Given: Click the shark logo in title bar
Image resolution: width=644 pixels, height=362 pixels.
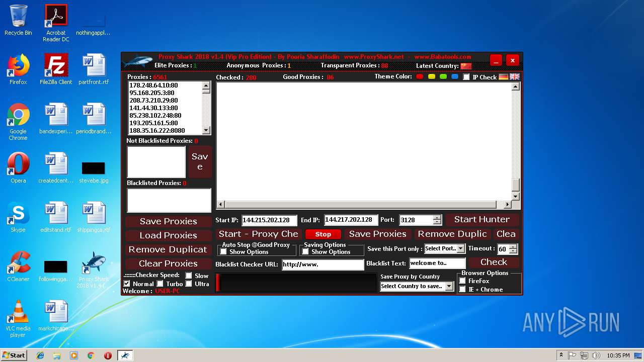Looking at the screenshot, I should [x=137, y=61].
